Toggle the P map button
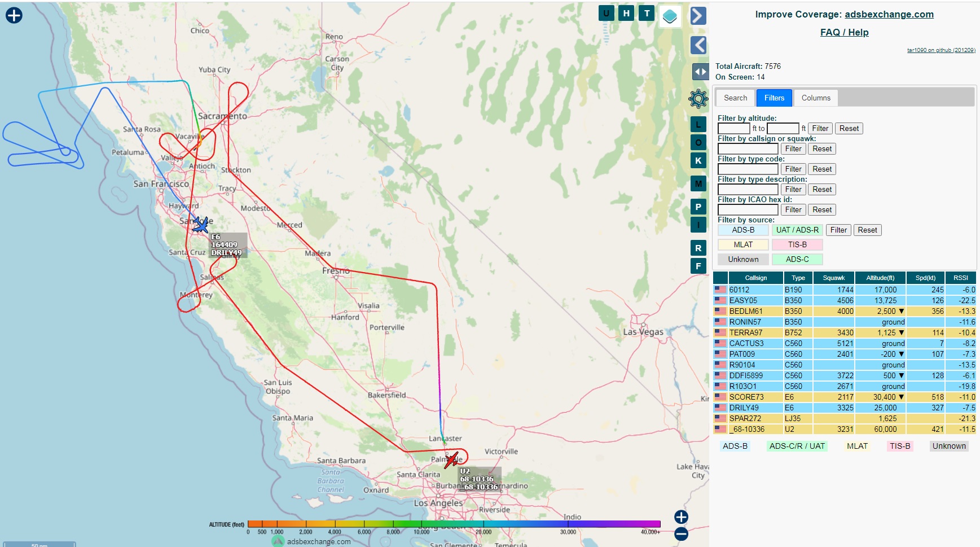Viewport: 980px width, 547px height. click(698, 207)
